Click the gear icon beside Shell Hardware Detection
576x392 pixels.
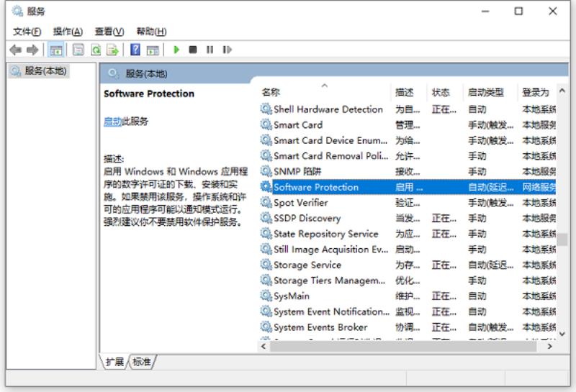(266, 109)
